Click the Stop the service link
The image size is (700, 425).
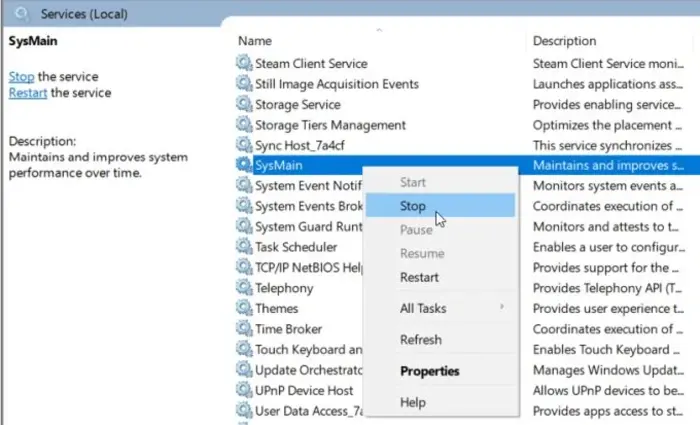[x=21, y=76]
